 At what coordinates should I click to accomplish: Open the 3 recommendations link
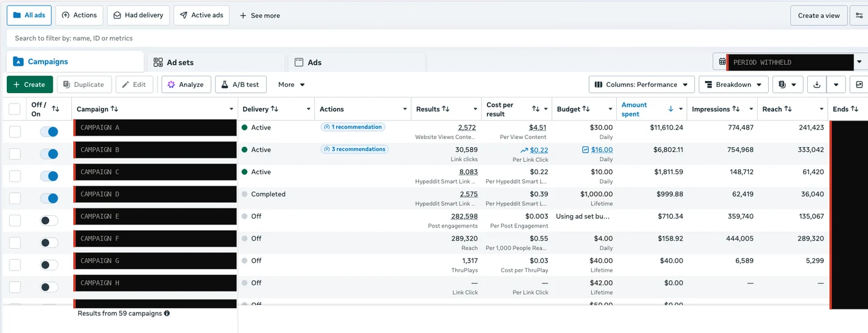[x=355, y=149]
